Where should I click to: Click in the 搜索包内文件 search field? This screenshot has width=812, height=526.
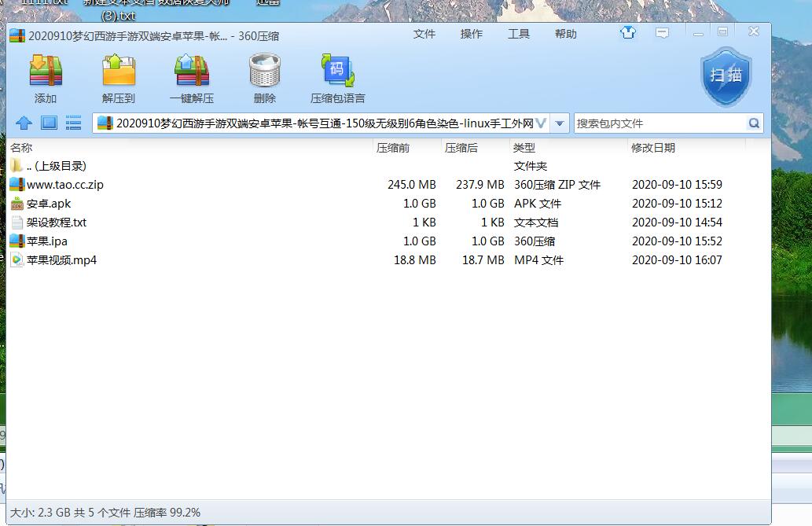click(659, 123)
